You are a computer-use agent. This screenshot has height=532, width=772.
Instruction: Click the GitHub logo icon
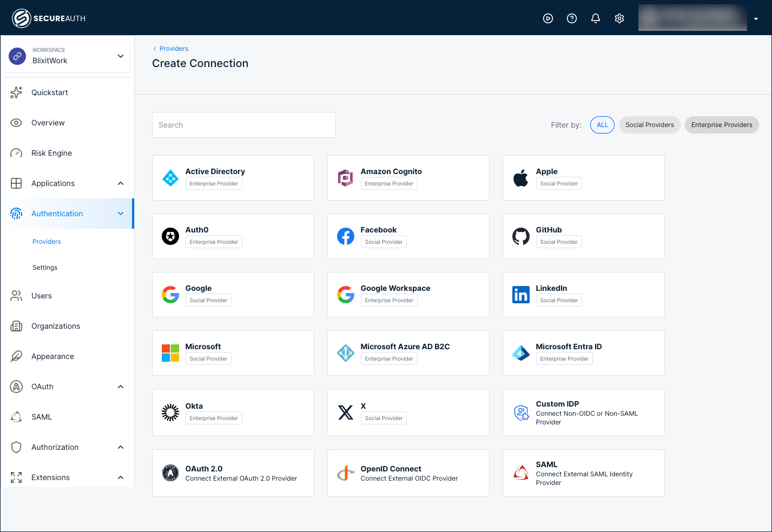tap(521, 236)
